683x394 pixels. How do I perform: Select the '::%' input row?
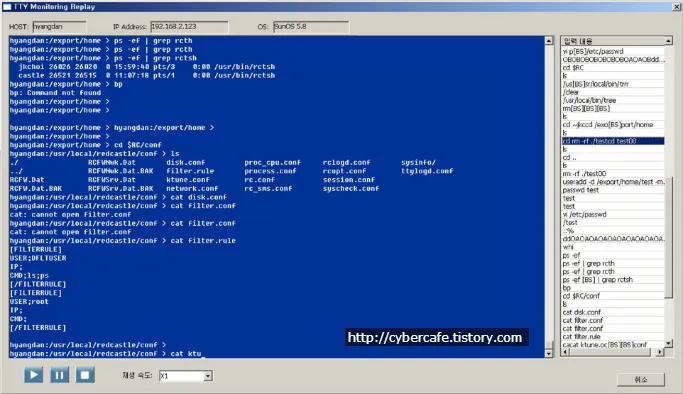coord(613,231)
